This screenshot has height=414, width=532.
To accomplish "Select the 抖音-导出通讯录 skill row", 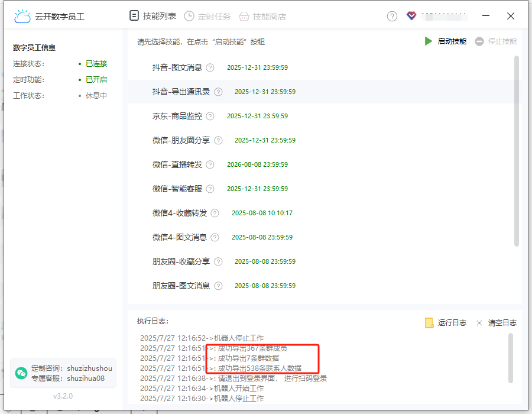I will (x=181, y=92).
